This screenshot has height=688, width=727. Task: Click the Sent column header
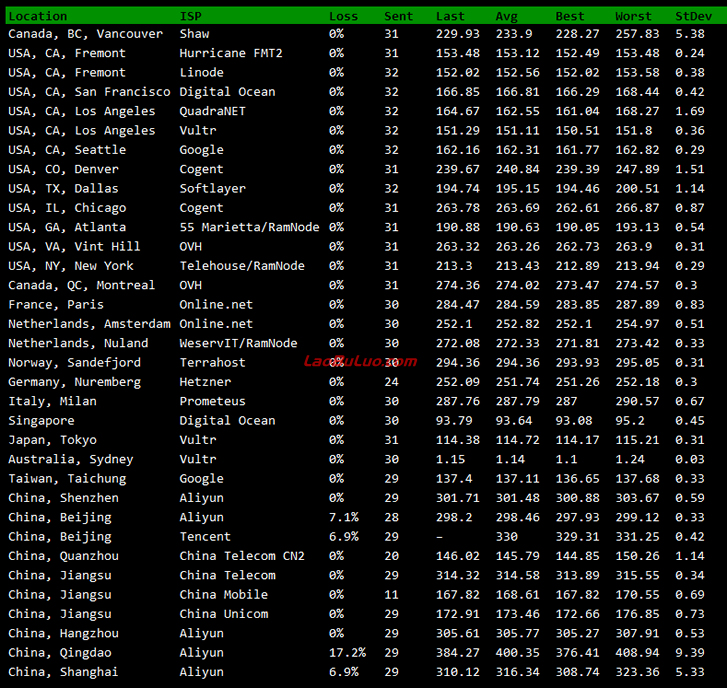(398, 16)
